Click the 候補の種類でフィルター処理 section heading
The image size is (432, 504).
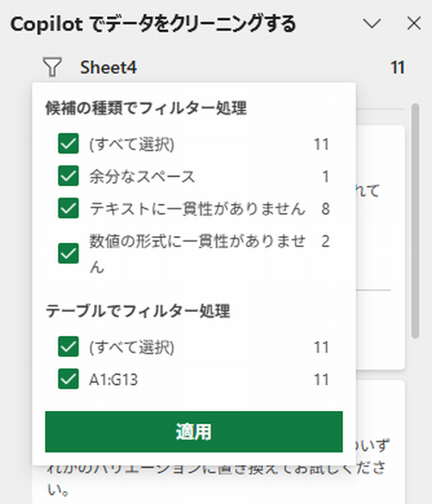click(146, 108)
